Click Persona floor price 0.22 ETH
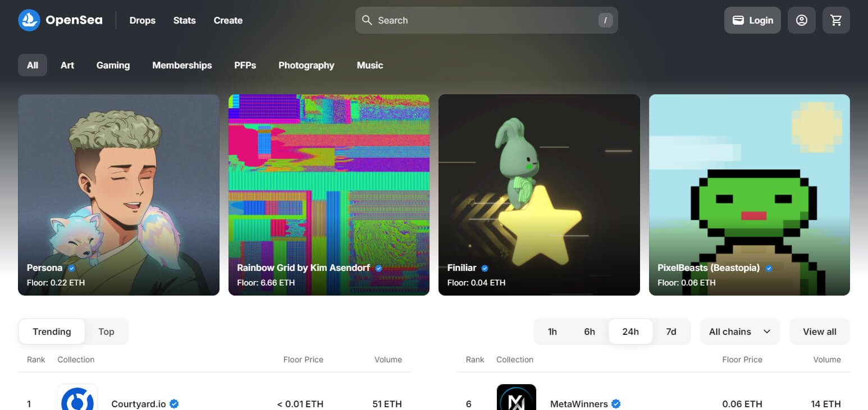 56,283
